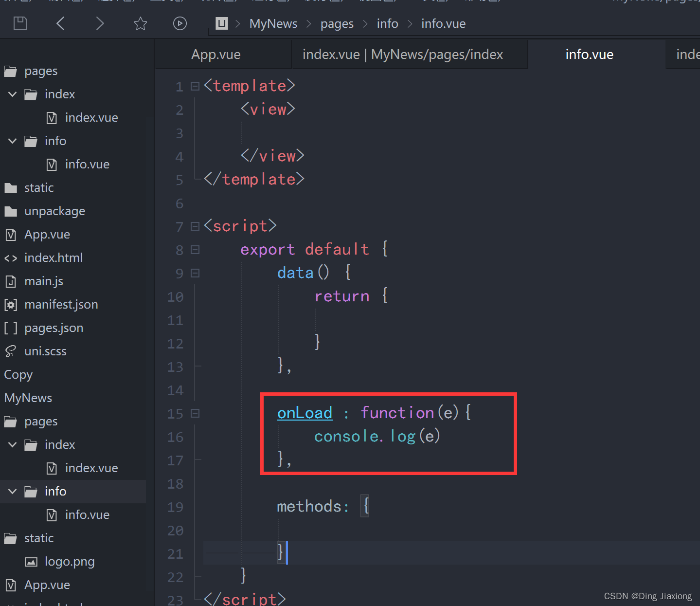700x606 pixels.
Task: Fold the export default block at line 8
Action: [195, 250]
